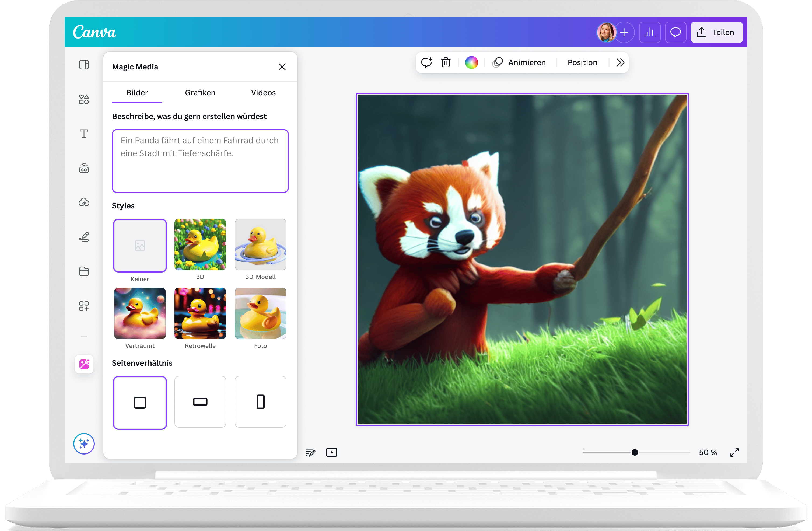The width and height of the screenshot is (812, 531).
Task: Open the Projects folder icon
Action: pos(84,271)
